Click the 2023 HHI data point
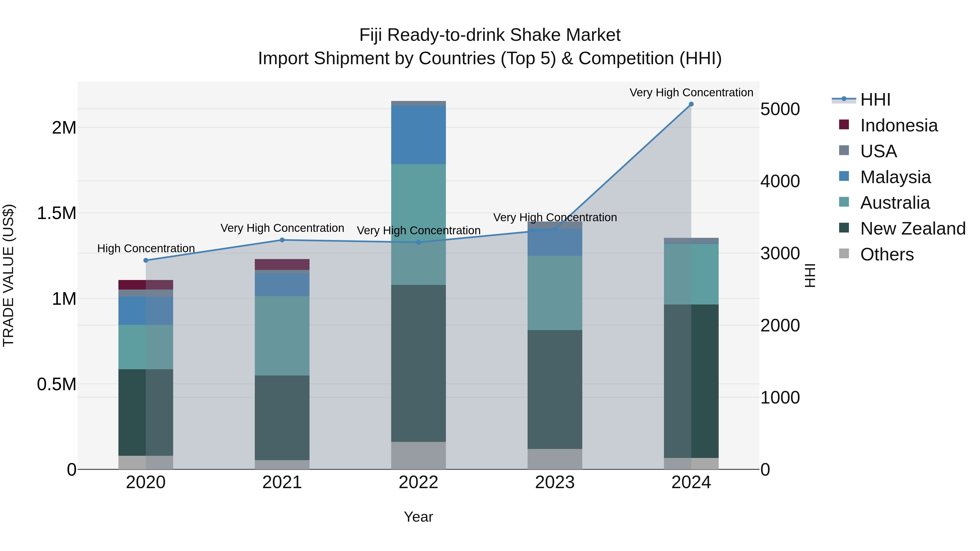This screenshot has height=551, width=980. (x=555, y=229)
